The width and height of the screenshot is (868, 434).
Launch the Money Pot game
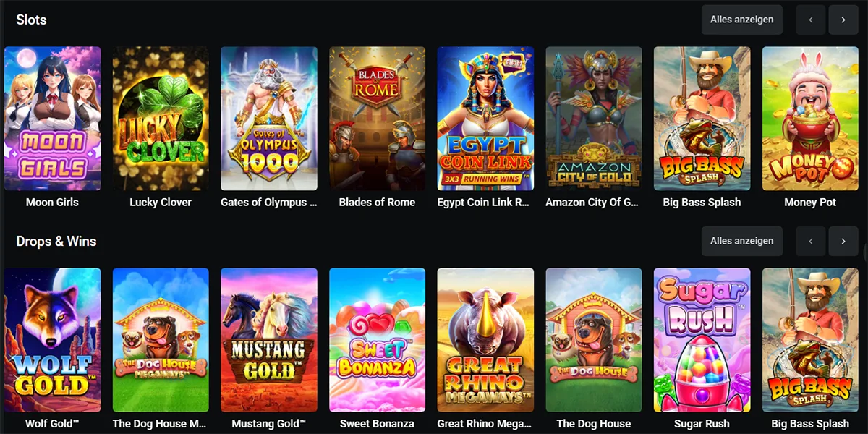click(x=810, y=119)
